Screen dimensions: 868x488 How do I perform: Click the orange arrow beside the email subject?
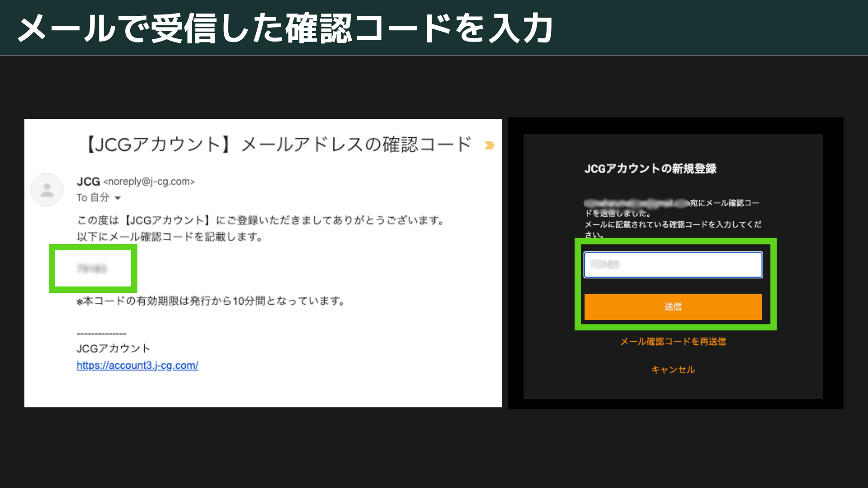tap(489, 145)
